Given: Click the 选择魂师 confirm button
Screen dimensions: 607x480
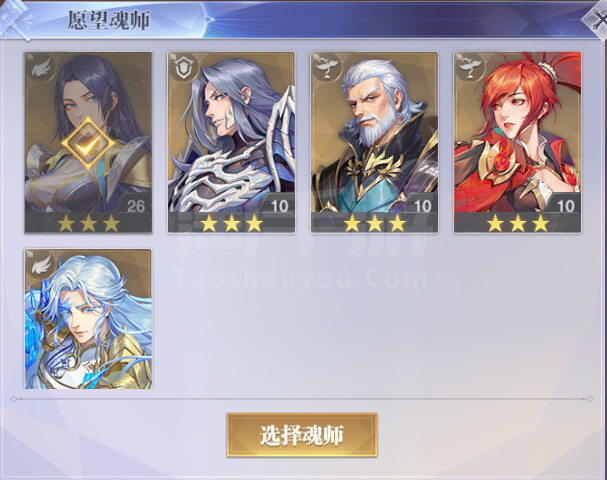Looking at the screenshot, I should (302, 435).
